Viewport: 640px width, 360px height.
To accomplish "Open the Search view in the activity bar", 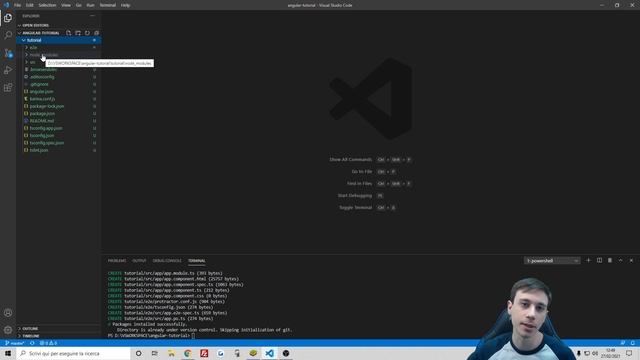I will click(8, 35).
